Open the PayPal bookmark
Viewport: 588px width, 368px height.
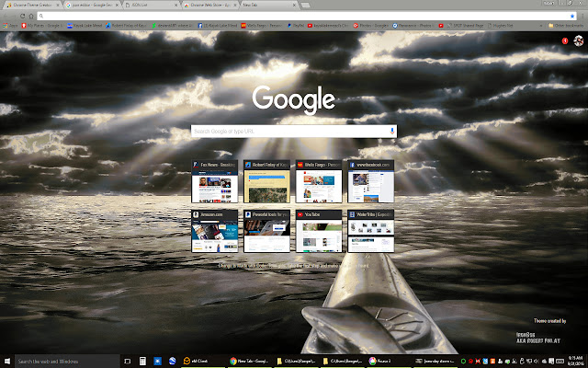[296, 26]
